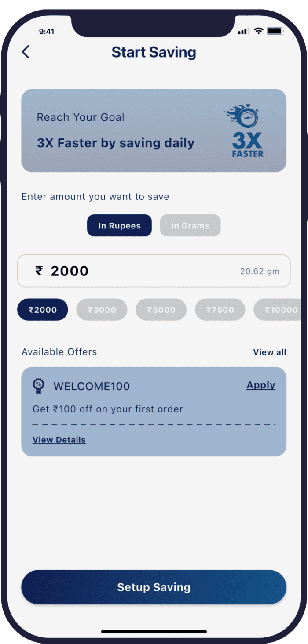Viewport: 308px width, 644px height.
Task: Apply the WELCOME100 coupon
Action: click(261, 385)
